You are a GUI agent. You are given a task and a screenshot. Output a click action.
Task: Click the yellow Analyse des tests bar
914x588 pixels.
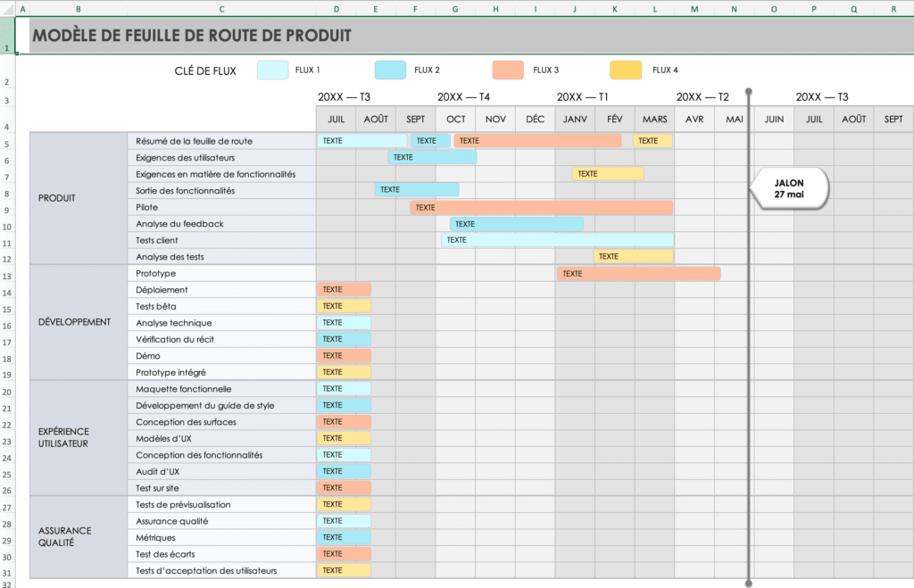tap(633, 257)
